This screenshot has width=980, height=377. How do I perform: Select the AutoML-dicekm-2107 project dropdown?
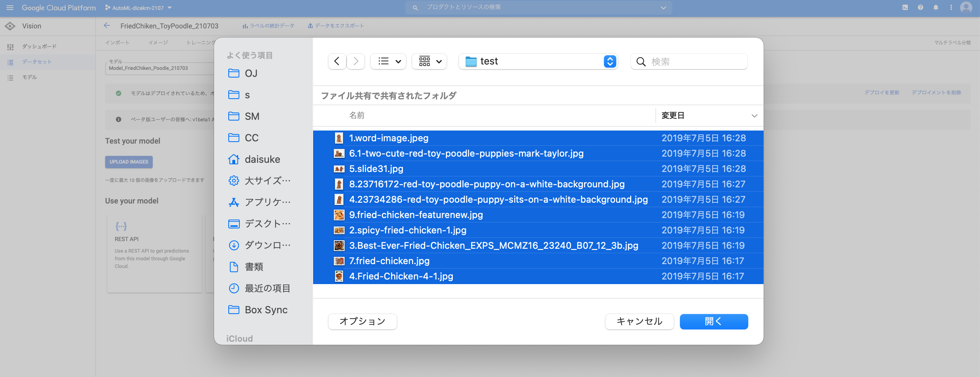[139, 8]
